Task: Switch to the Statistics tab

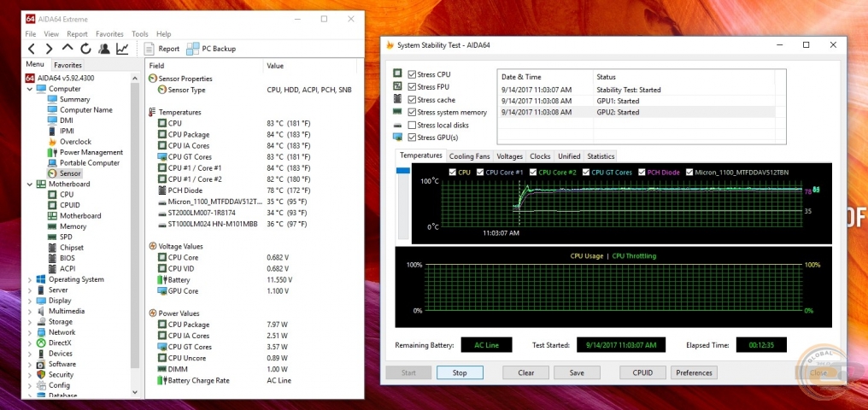Action: [x=601, y=156]
